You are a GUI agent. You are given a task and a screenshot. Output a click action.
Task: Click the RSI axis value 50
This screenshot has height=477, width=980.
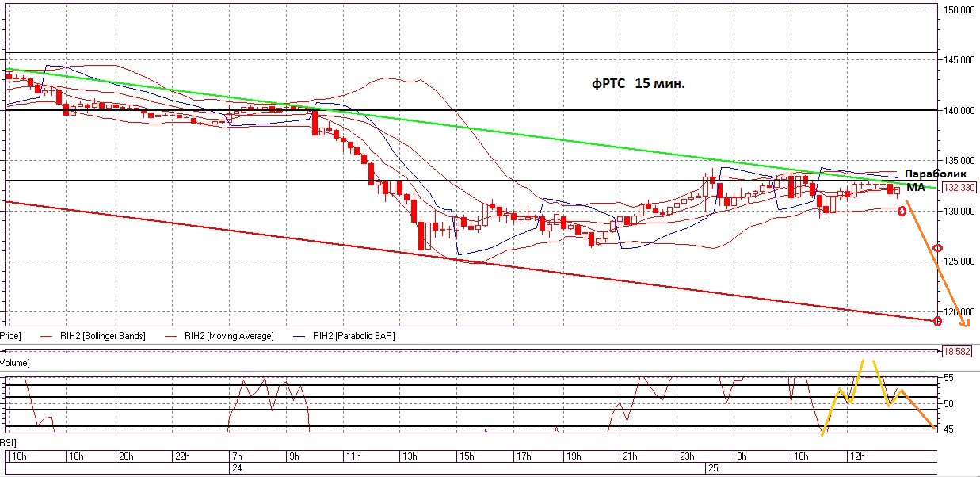(x=948, y=404)
